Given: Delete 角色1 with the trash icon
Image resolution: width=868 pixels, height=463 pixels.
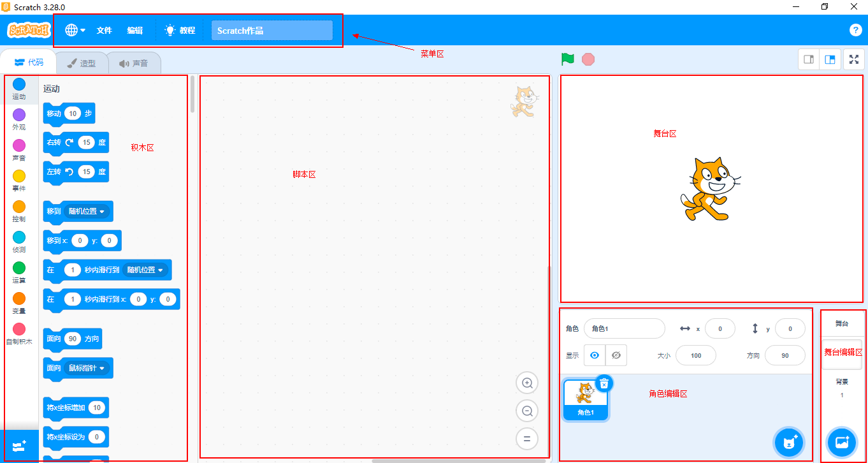Looking at the screenshot, I should pyautogui.click(x=604, y=383).
